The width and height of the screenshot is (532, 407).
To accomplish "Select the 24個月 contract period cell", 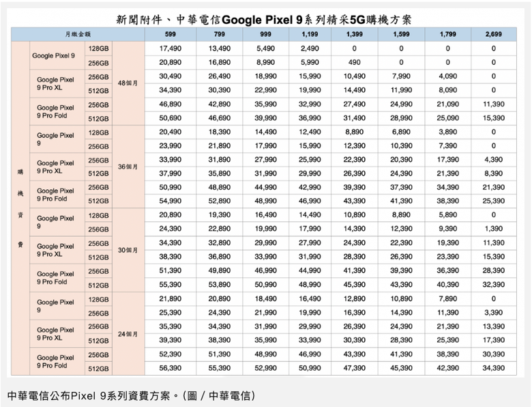I will tap(128, 334).
